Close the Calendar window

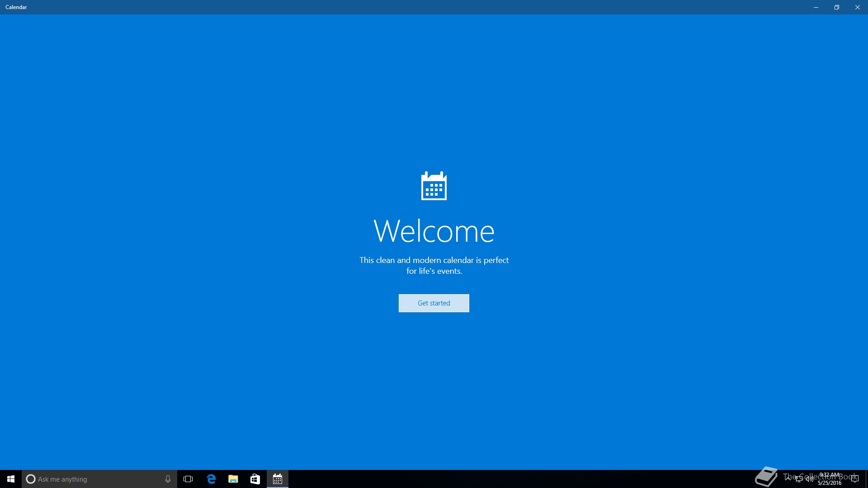(x=858, y=7)
